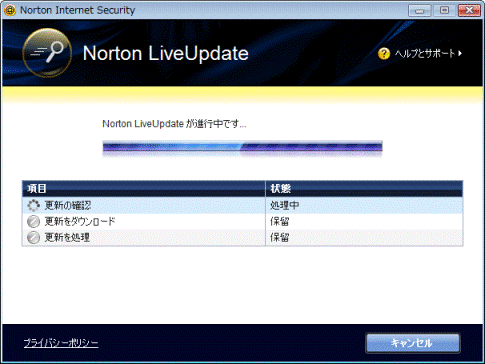Click the LiveUpdate progress bar

[x=242, y=148]
